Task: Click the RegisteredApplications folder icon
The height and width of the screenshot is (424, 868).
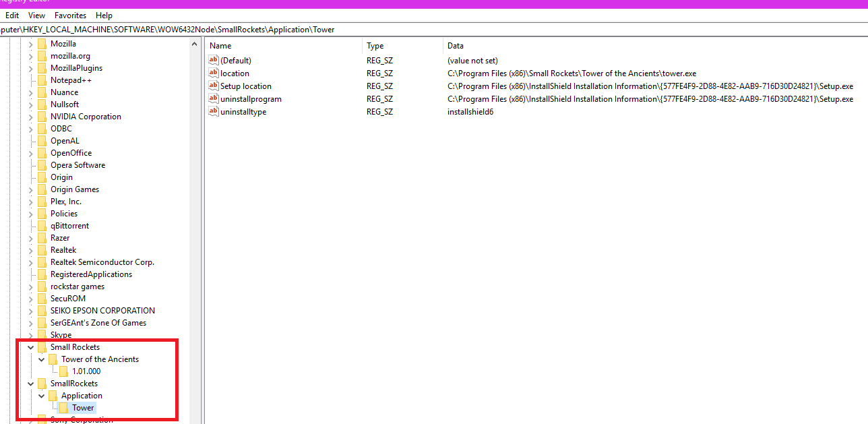Action: click(42, 274)
